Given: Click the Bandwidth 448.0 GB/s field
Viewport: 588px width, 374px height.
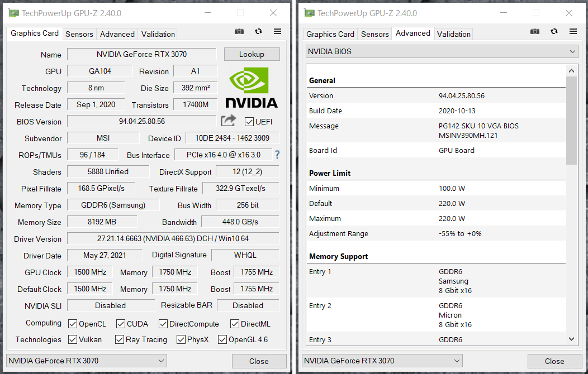Looking at the screenshot, I should click(240, 222).
